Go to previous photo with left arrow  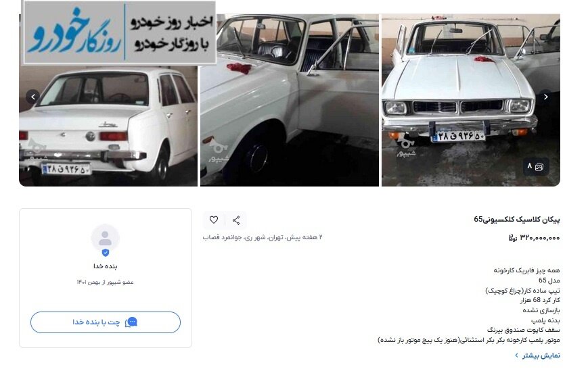[x=33, y=97]
